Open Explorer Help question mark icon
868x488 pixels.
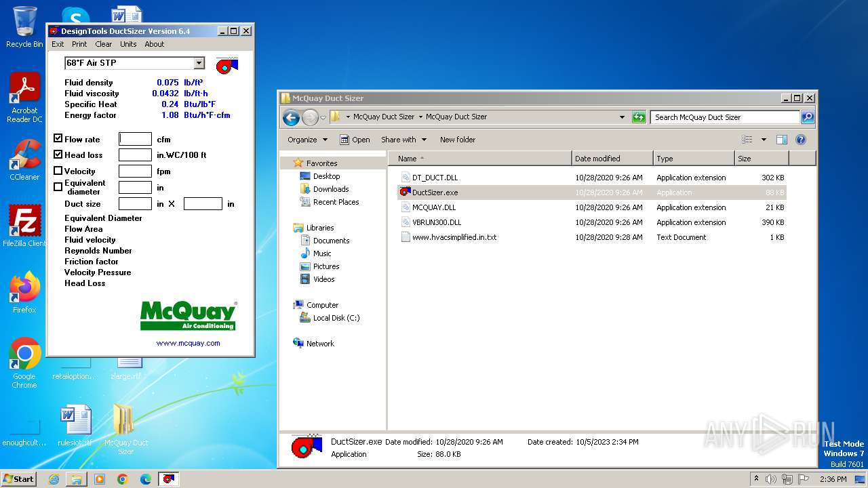click(800, 140)
